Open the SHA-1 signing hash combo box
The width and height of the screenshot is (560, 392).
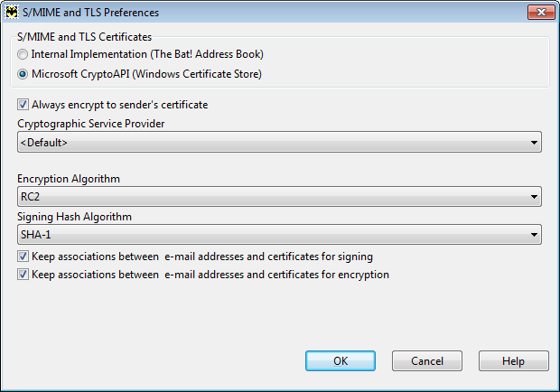tap(279, 235)
